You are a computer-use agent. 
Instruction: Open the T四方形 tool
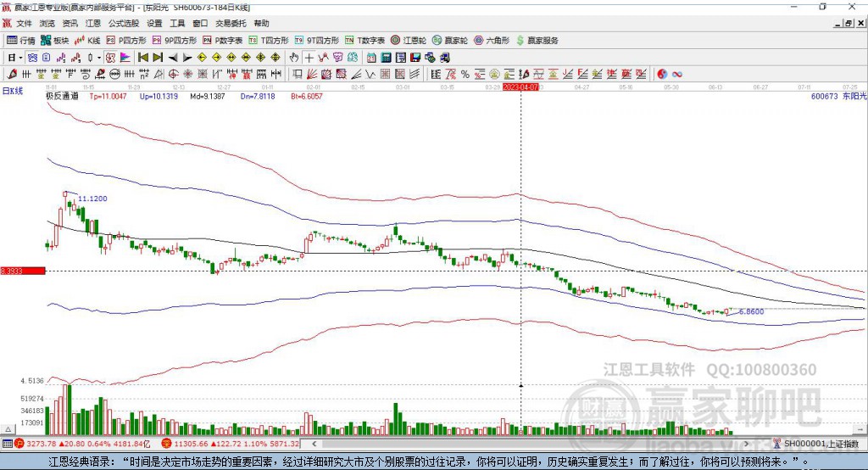[x=269, y=41]
